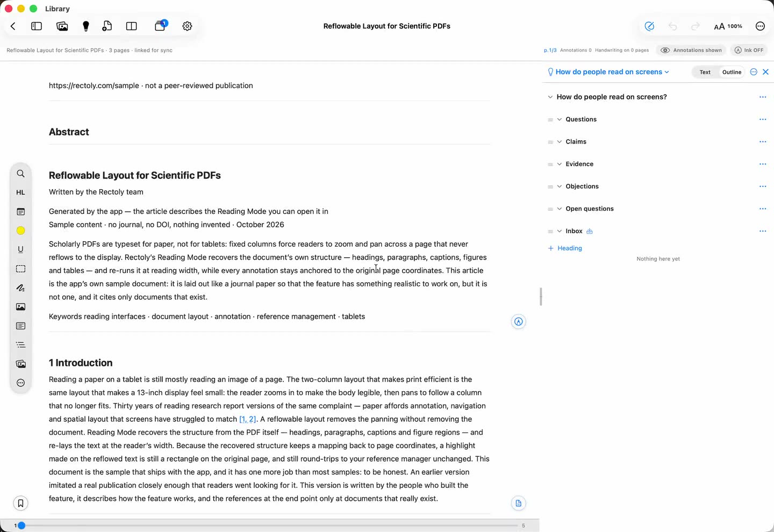The width and height of the screenshot is (774, 532).
Task: Switch the notes panel to Text view
Action: [705, 72]
